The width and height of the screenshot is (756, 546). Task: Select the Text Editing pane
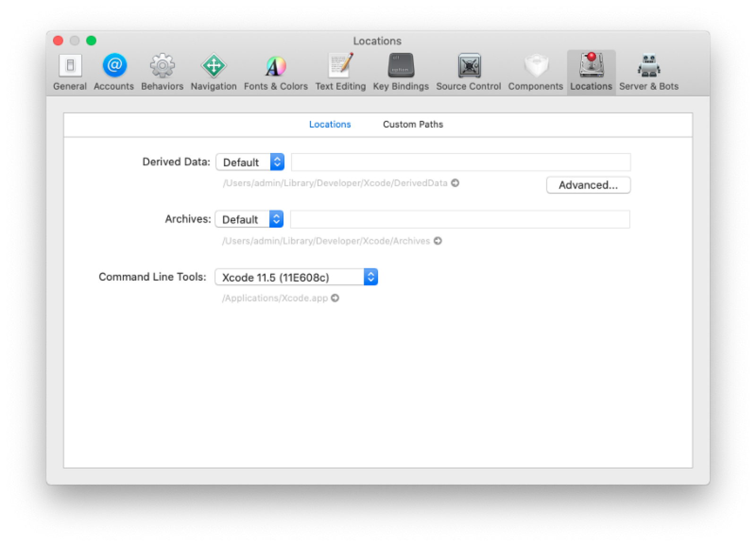[x=340, y=72]
